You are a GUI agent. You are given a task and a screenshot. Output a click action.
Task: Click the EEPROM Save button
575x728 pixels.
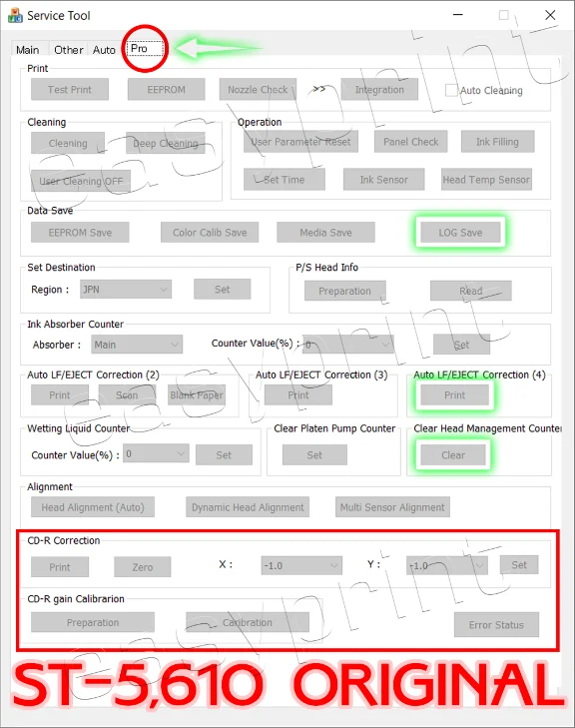point(80,232)
